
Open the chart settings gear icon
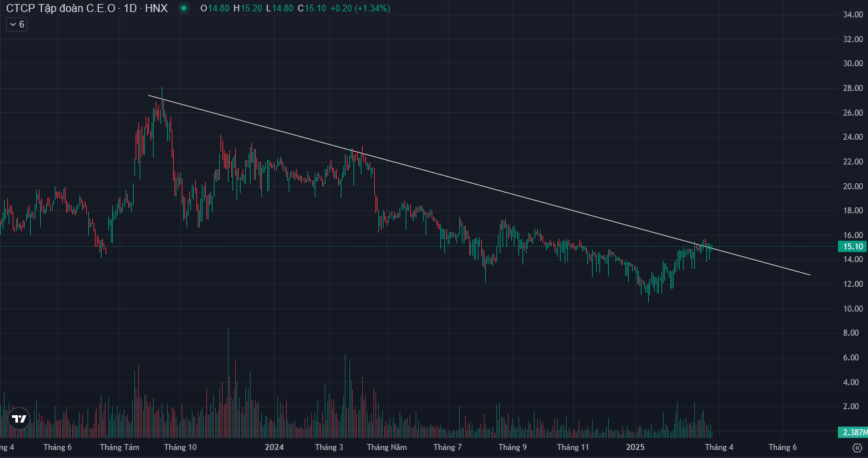click(857, 447)
